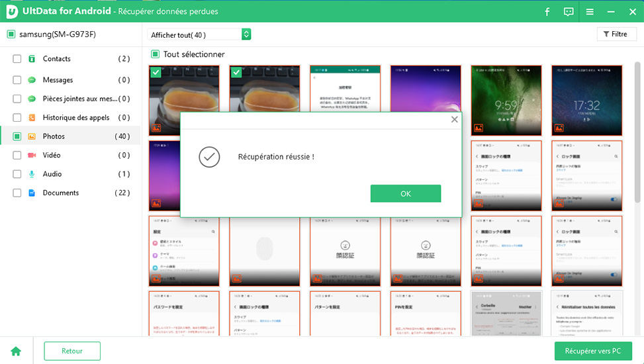
Task: Close the recovery success dialog
Action: tap(454, 120)
